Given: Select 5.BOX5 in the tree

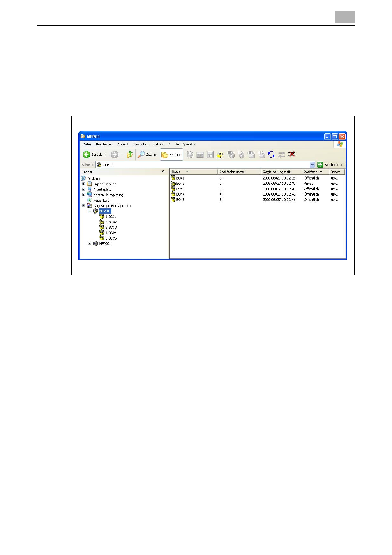Looking at the screenshot, I should (x=111, y=238).
